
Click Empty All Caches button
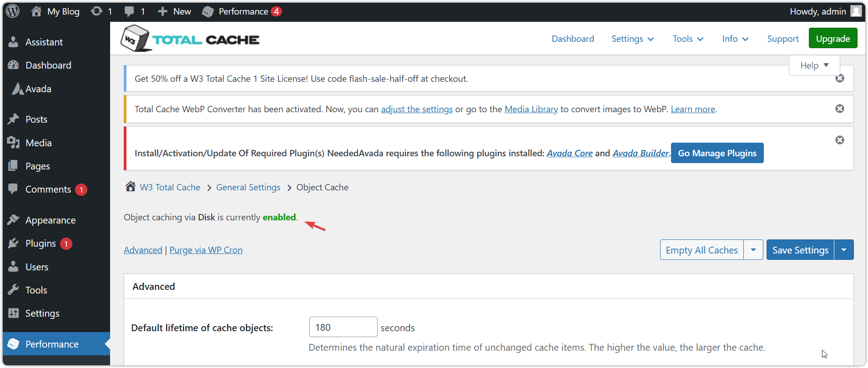701,250
